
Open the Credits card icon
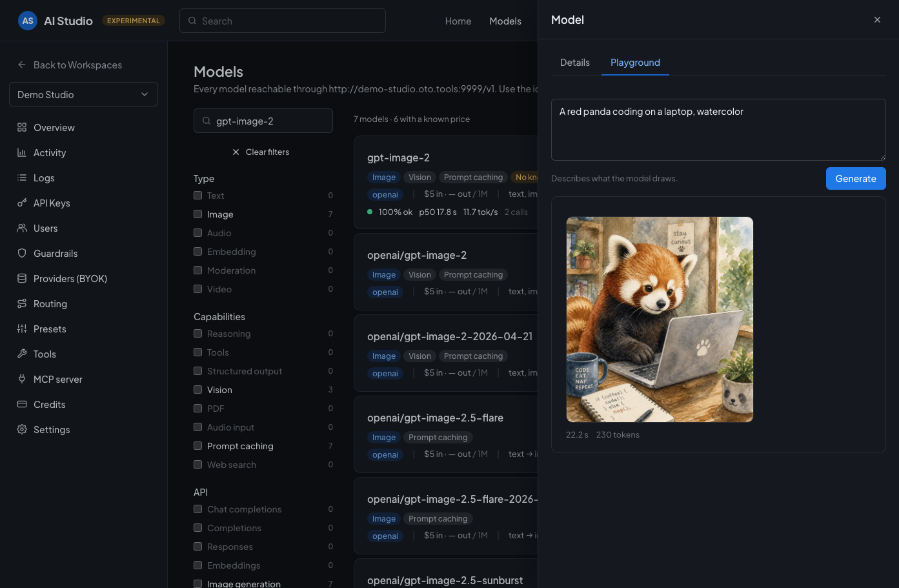click(22, 404)
